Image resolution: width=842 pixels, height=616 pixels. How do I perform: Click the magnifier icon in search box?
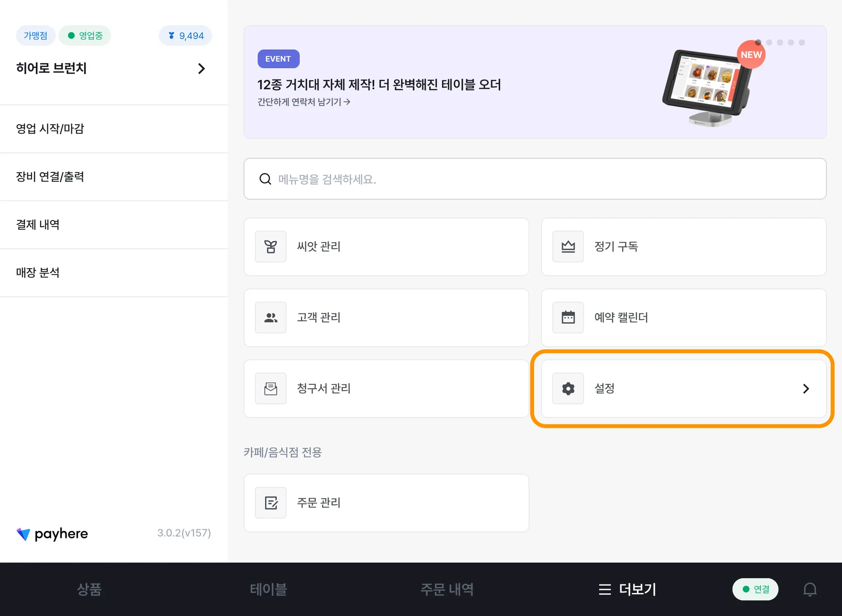tap(265, 179)
